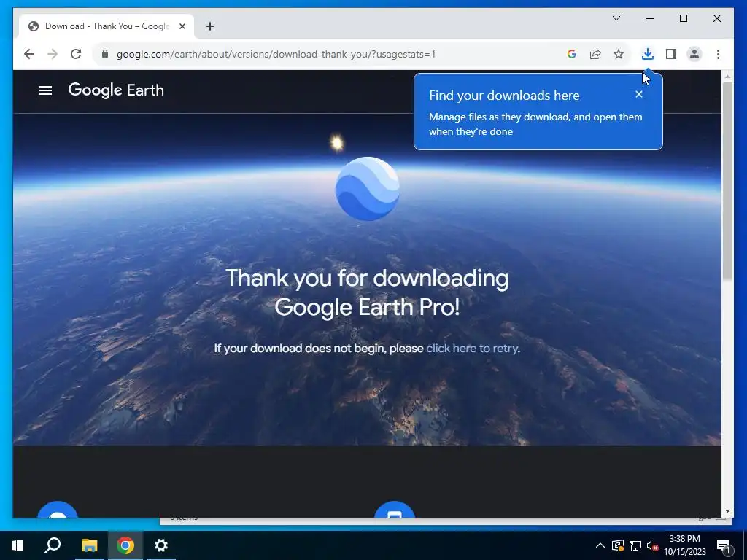
Task: Click the Google Earth logo text
Action: pyautogui.click(x=116, y=90)
